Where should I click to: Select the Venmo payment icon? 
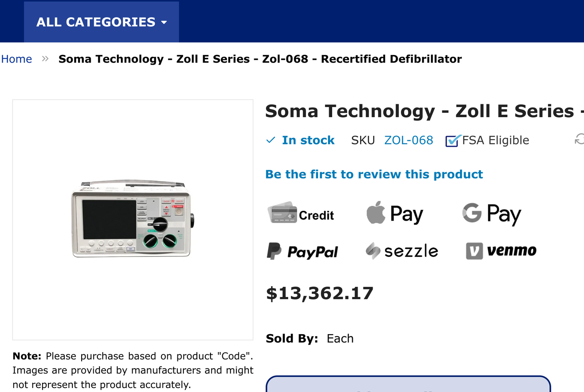500,251
